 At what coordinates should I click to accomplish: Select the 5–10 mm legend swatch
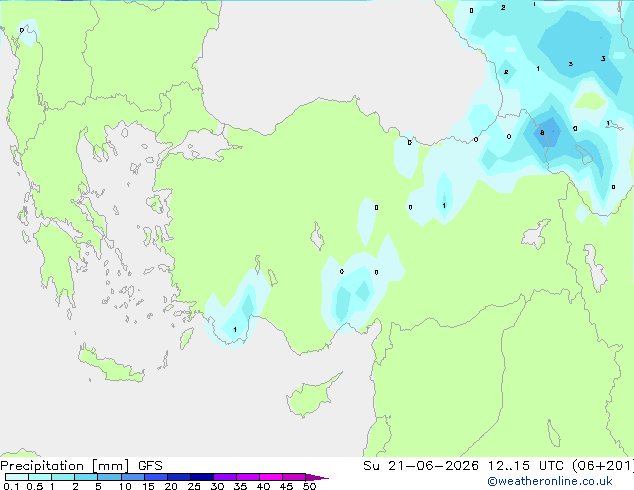[109, 477]
